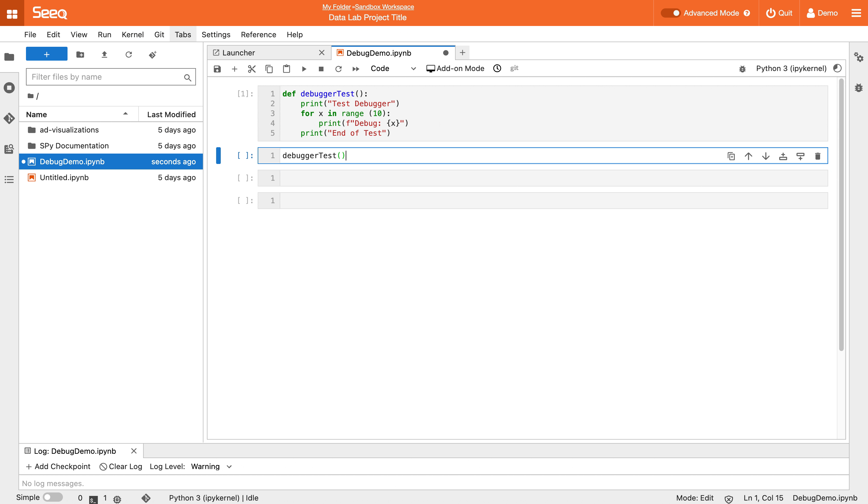The image size is (868, 504).
Task: Toggle Advanced Mode switch off
Action: pos(670,13)
